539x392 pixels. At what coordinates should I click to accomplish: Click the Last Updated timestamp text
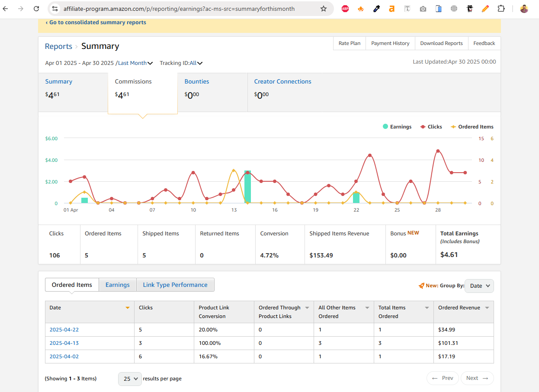point(454,62)
